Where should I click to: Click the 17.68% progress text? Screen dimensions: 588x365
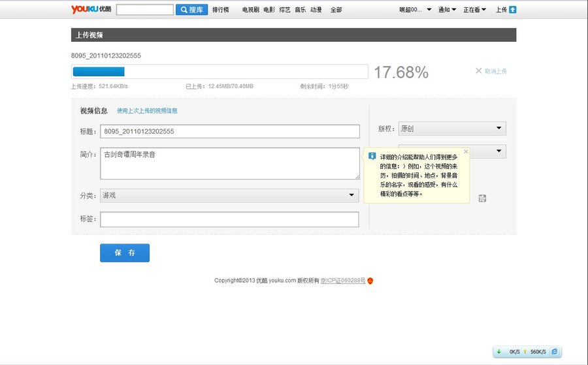point(401,72)
